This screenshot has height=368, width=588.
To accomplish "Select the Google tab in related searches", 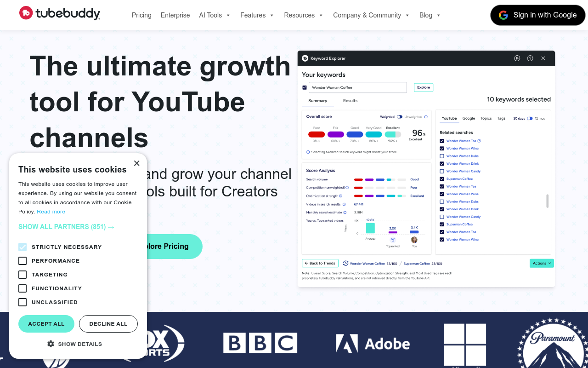I will (x=469, y=118).
